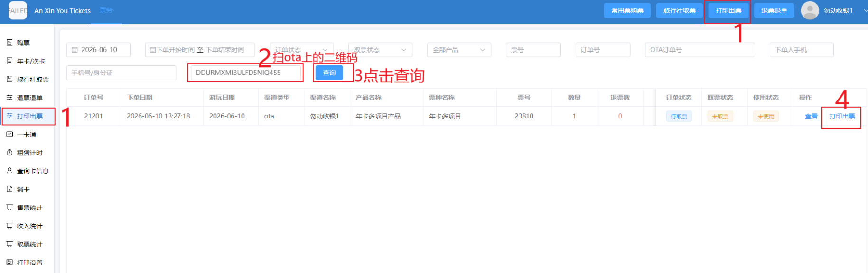The image size is (868, 273).
Task: Open 收入统计 report page
Action: [27, 226]
